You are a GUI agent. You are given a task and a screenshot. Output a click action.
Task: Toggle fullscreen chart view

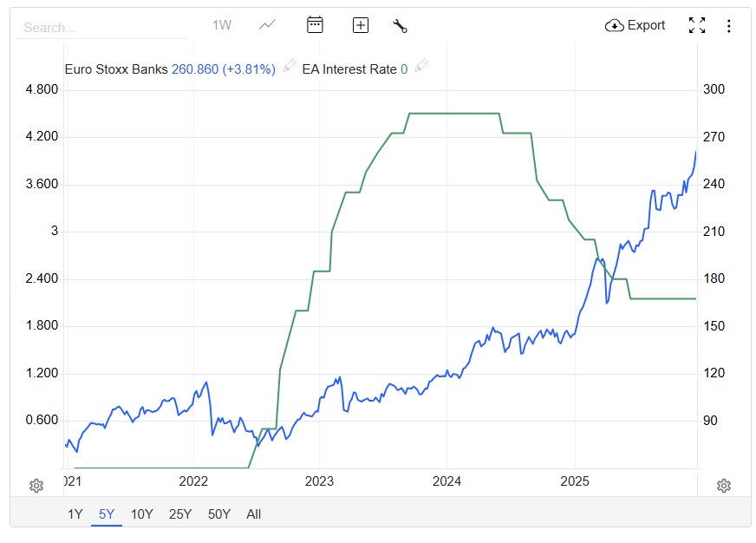[x=697, y=25]
